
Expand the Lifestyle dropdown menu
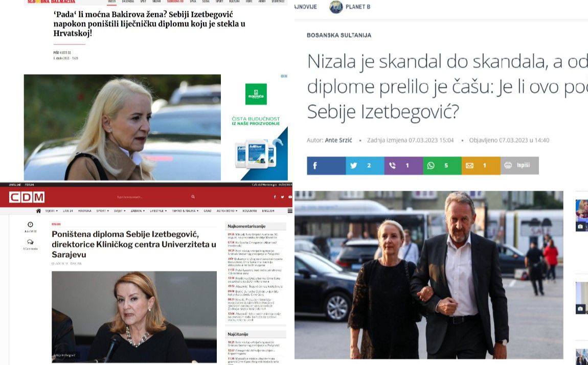(159, 211)
